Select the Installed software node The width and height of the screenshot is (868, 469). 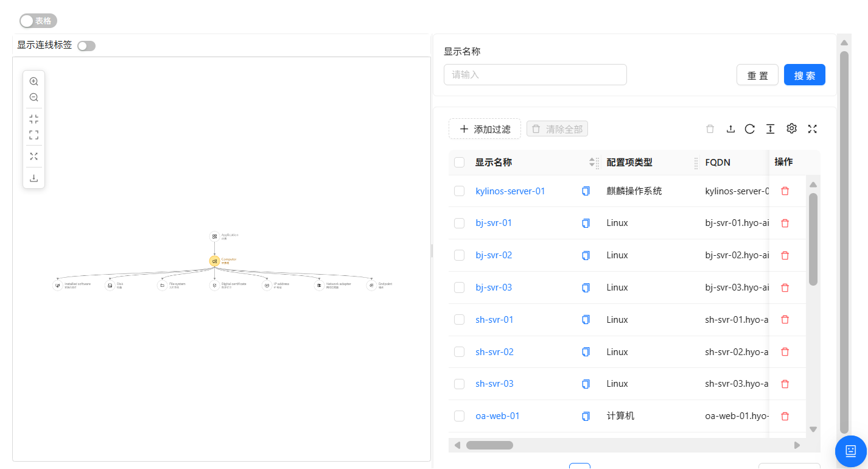pos(58,285)
